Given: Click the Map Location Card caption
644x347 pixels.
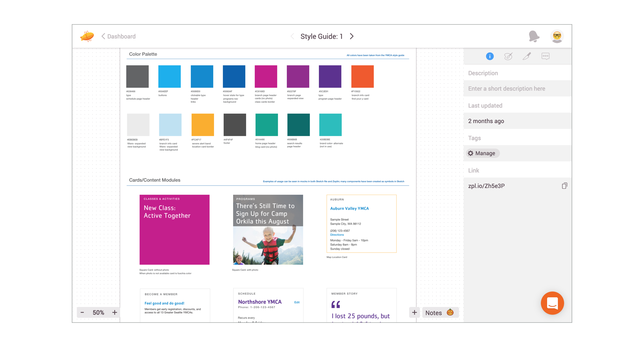Looking at the screenshot, I should [x=337, y=257].
